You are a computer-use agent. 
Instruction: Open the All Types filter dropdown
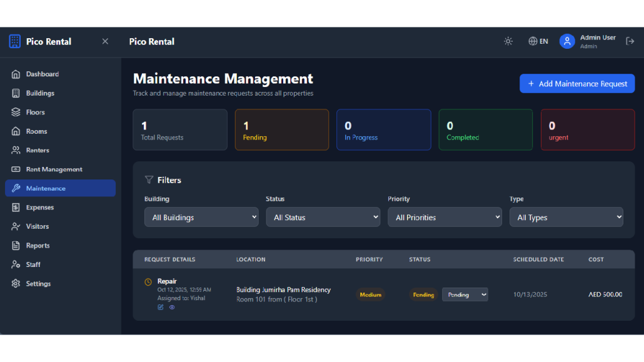[x=566, y=217]
